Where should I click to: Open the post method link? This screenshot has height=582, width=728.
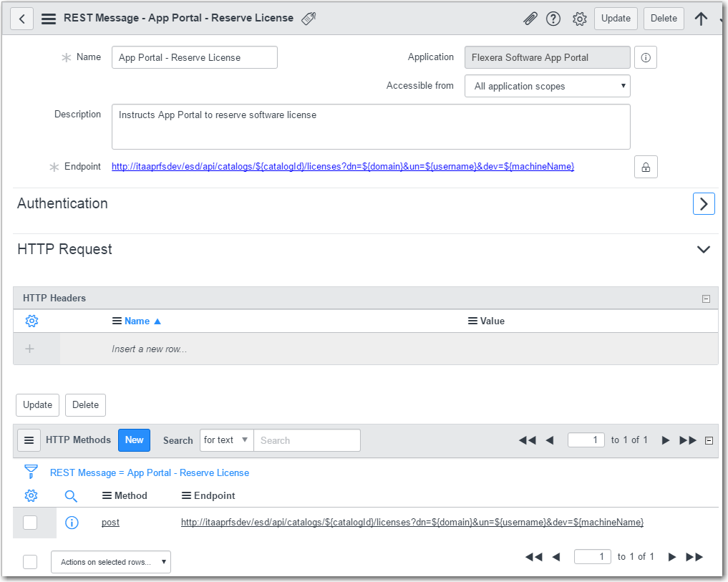[110, 522]
